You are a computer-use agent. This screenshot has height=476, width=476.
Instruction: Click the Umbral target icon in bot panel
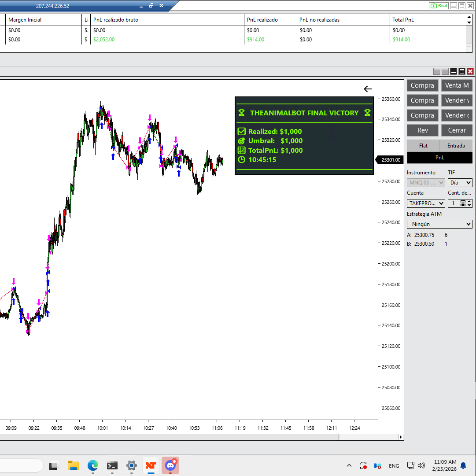click(242, 141)
